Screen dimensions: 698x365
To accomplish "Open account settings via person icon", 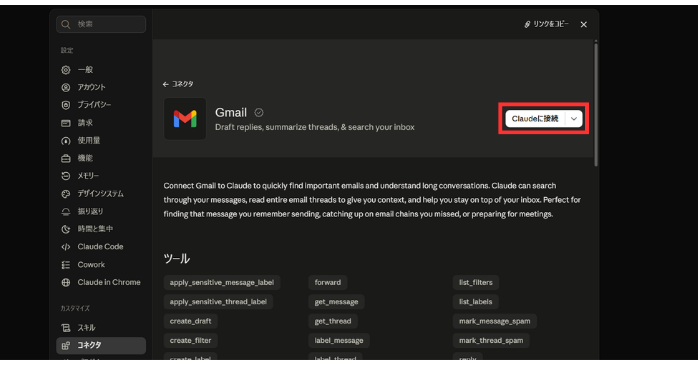I will pos(66,87).
